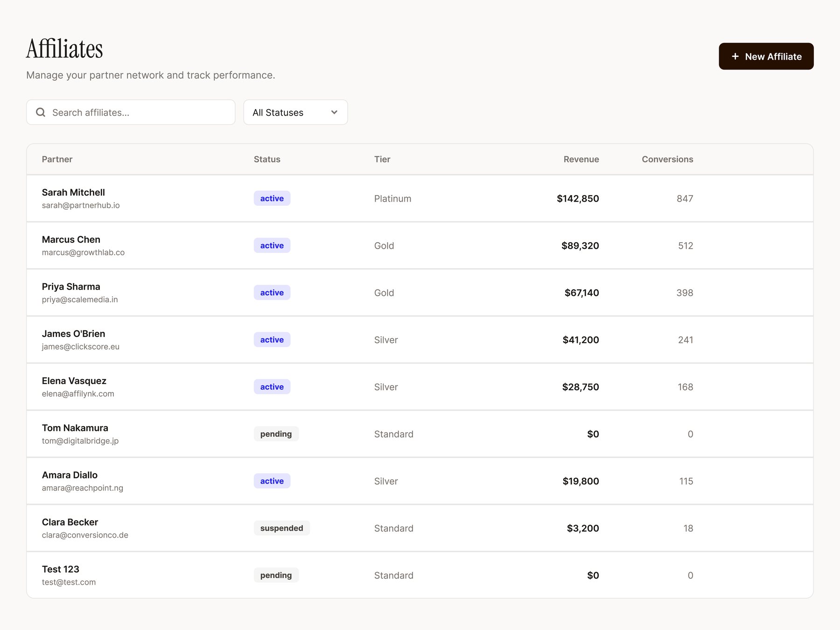Click the 847 conversions value
This screenshot has height=630, width=840.
685,198
